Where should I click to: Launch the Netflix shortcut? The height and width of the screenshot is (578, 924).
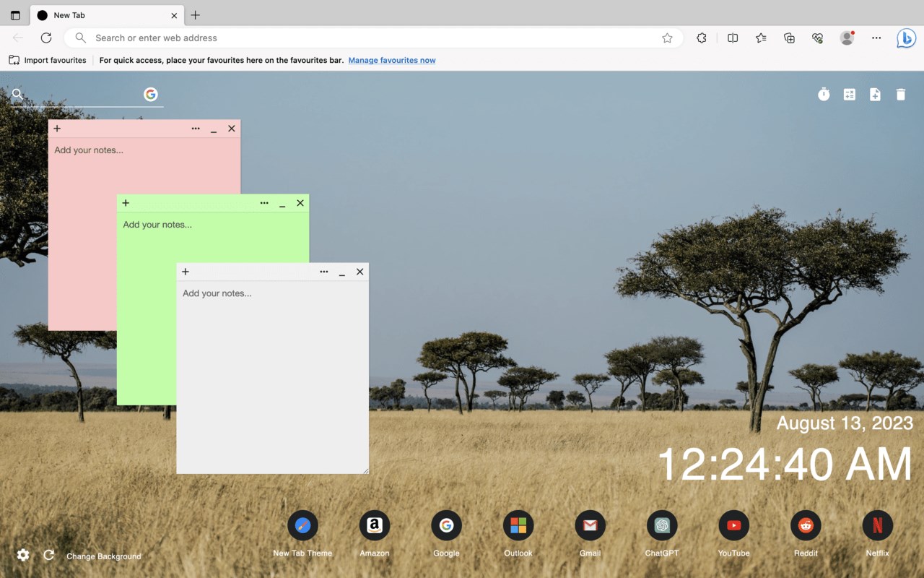[878, 525]
